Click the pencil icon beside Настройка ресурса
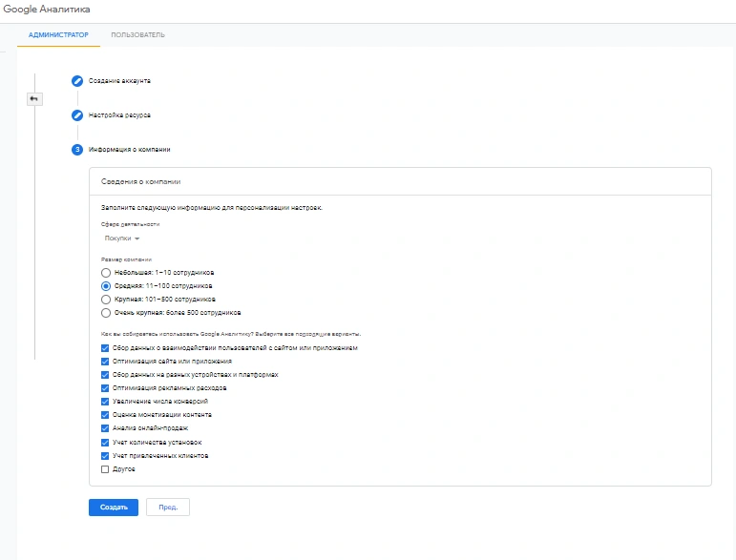This screenshot has width=736, height=560. pyautogui.click(x=77, y=115)
